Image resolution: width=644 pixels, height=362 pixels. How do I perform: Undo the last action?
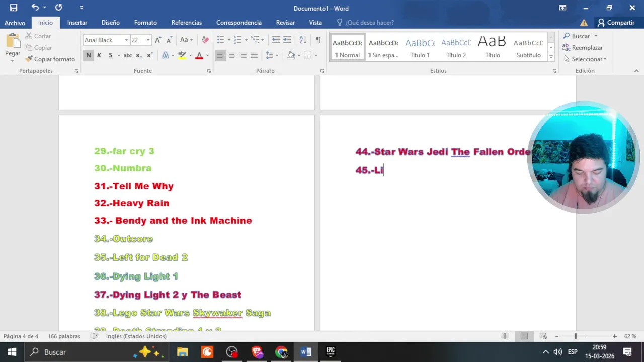(x=35, y=8)
